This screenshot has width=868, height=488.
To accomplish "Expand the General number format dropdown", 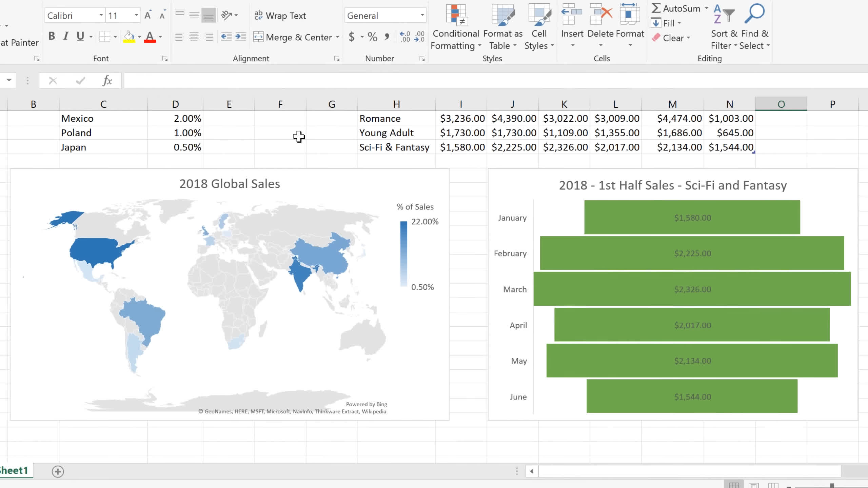I will (422, 15).
